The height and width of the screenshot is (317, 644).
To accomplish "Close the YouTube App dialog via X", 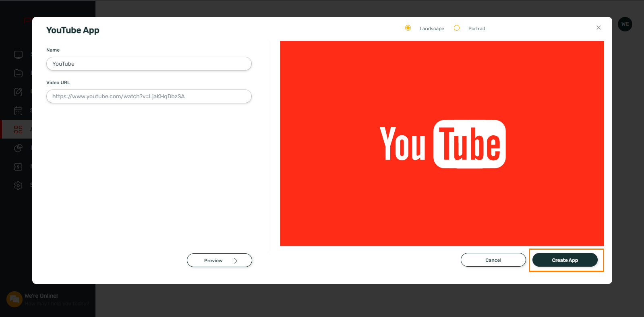I will pyautogui.click(x=598, y=27).
